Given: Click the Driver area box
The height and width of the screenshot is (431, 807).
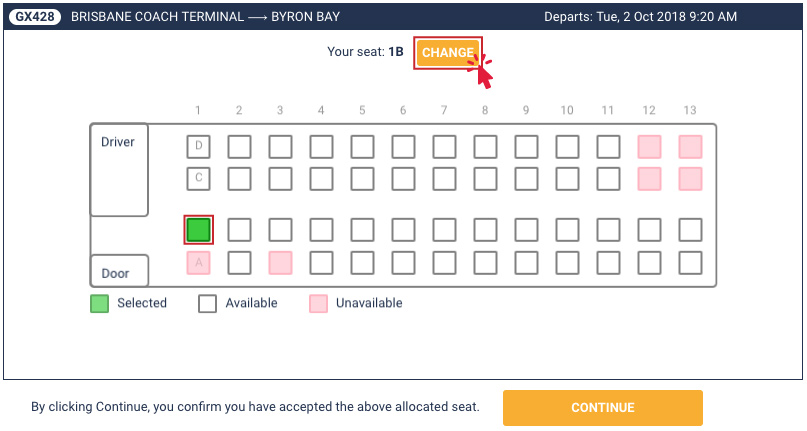Looking at the screenshot, I should coord(119,169).
